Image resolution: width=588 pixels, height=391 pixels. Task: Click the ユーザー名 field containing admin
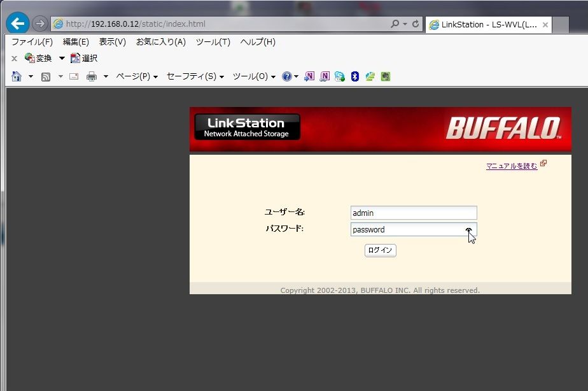(414, 213)
